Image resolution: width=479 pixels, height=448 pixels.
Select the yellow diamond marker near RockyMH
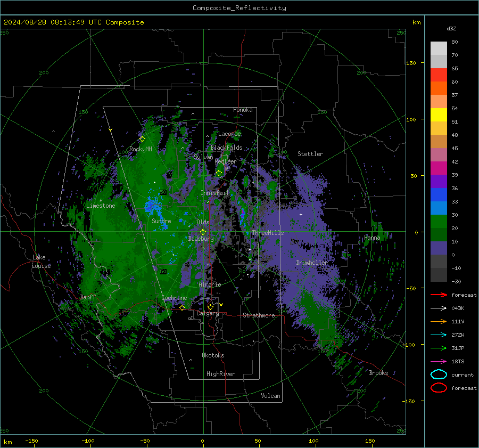[x=142, y=139]
